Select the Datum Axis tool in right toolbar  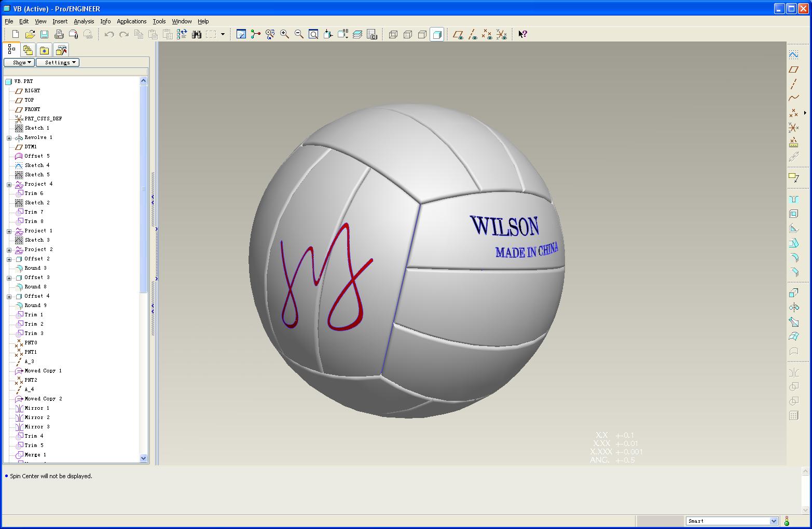click(x=793, y=83)
